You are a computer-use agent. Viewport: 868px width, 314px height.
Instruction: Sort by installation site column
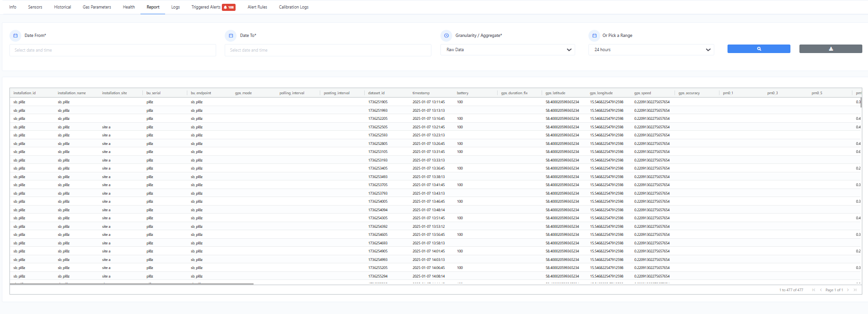pos(114,93)
